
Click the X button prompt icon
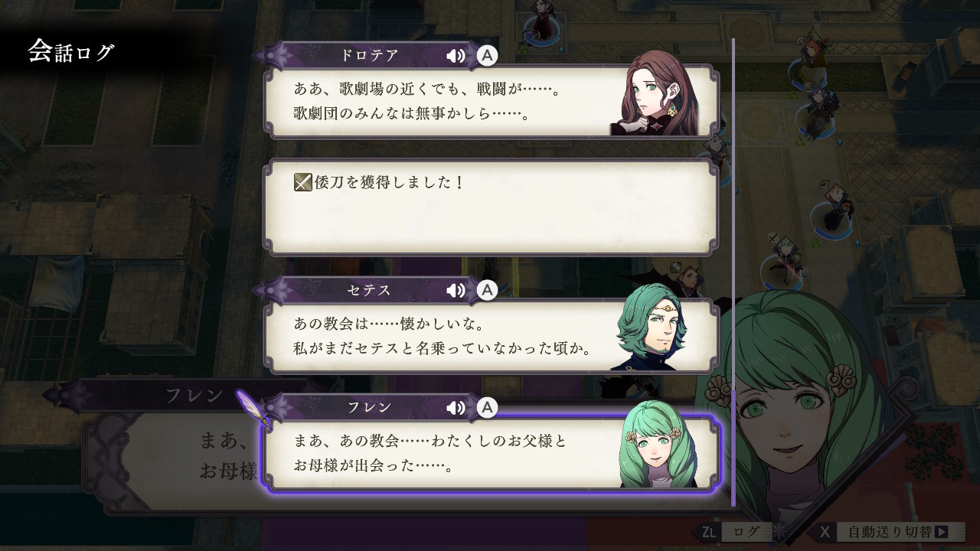pyautogui.click(x=825, y=531)
